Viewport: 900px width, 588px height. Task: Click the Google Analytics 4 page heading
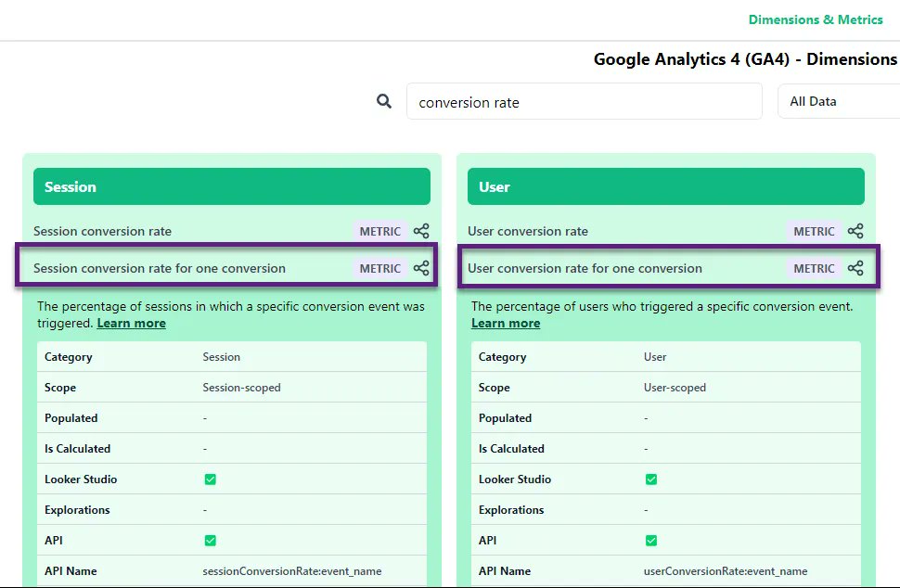(745, 59)
